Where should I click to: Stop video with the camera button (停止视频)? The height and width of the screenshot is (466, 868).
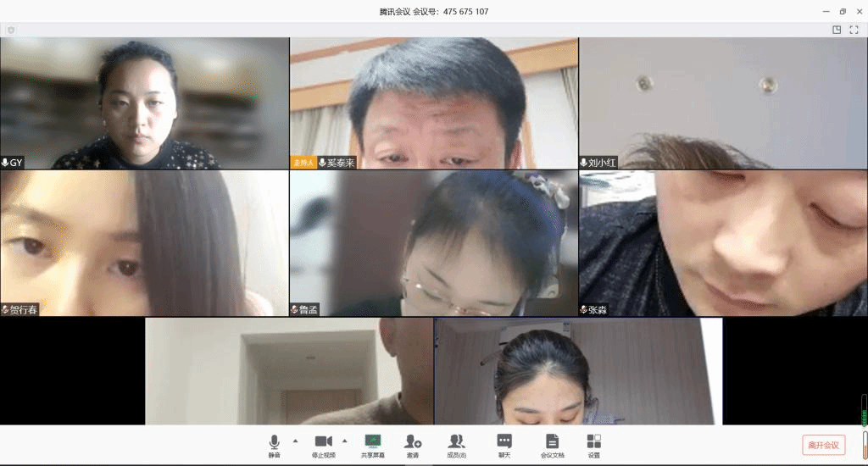(323, 445)
